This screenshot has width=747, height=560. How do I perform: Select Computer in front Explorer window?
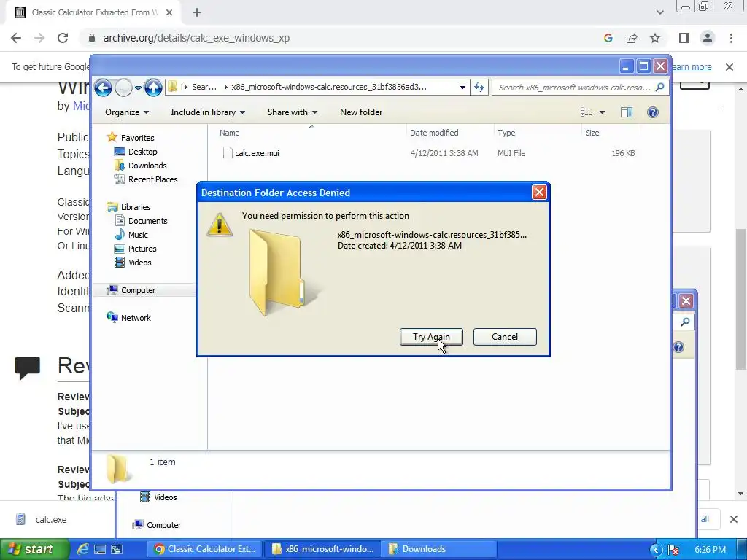point(138,290)
